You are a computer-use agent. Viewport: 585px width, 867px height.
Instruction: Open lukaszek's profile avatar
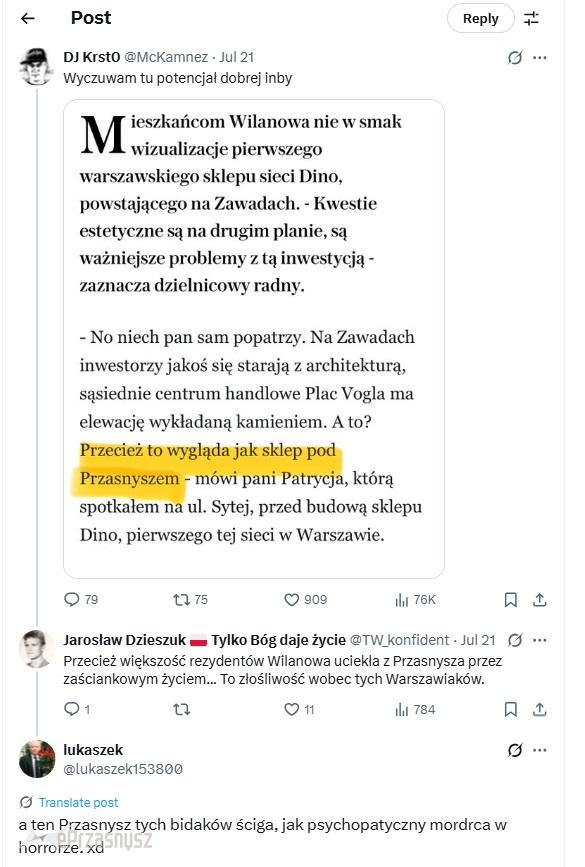point(37,759)
